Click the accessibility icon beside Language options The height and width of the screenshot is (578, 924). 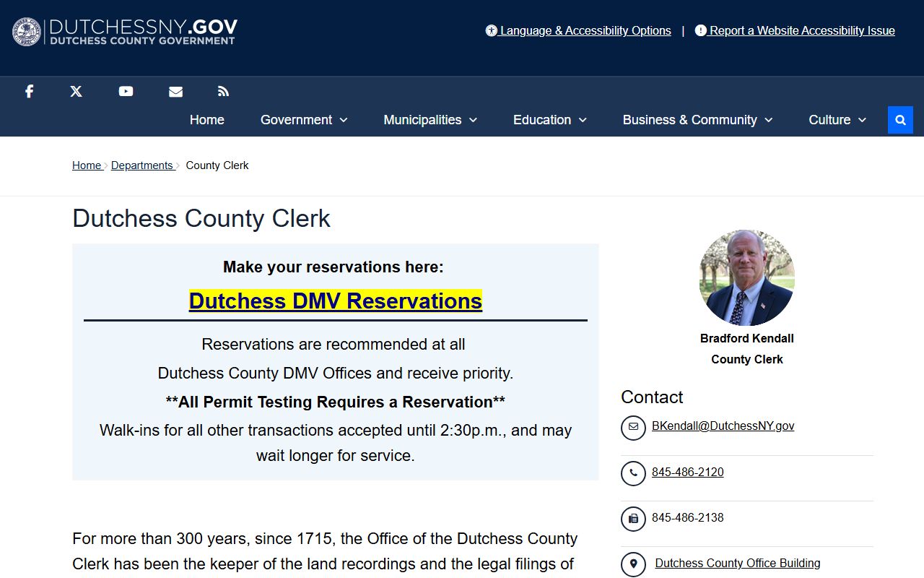click(492, 30)
